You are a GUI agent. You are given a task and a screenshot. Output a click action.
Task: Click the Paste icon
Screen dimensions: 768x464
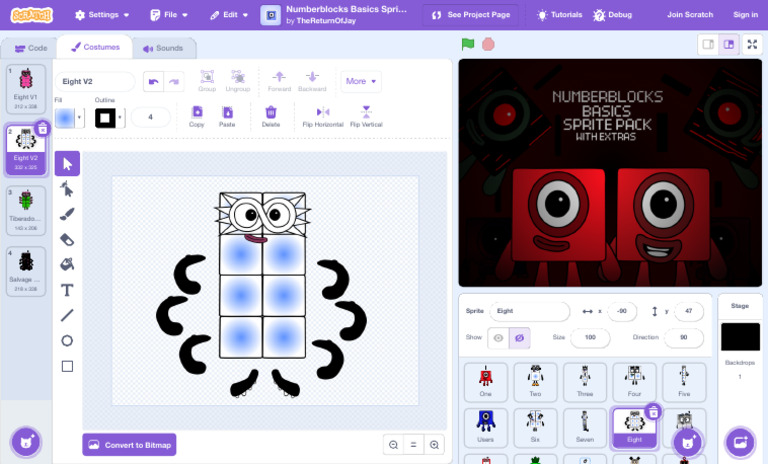pyautogui.click(x=227, y=116)
